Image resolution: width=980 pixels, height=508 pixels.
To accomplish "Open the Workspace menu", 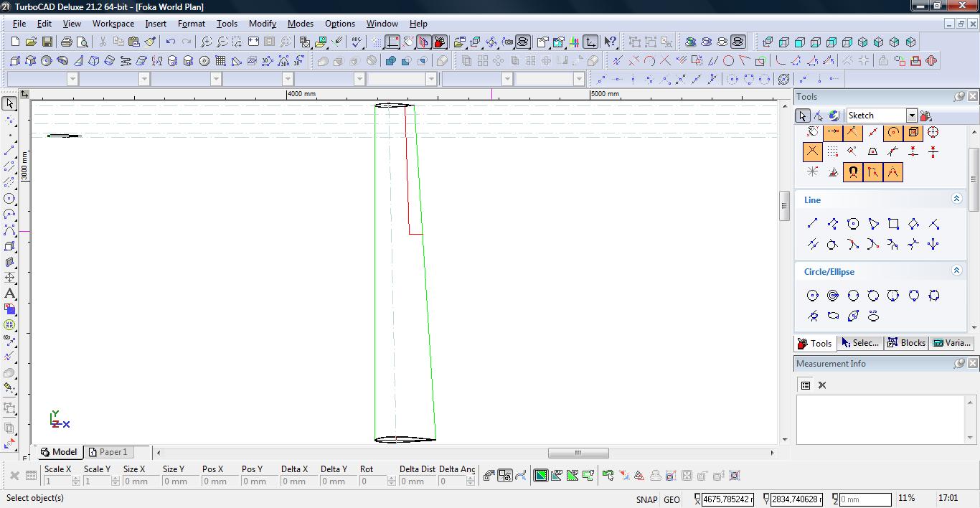I will click(x=113, y=24).
